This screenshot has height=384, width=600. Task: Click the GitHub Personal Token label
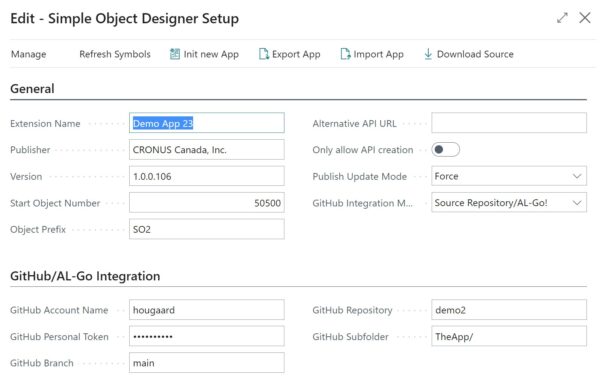(59, 337)
